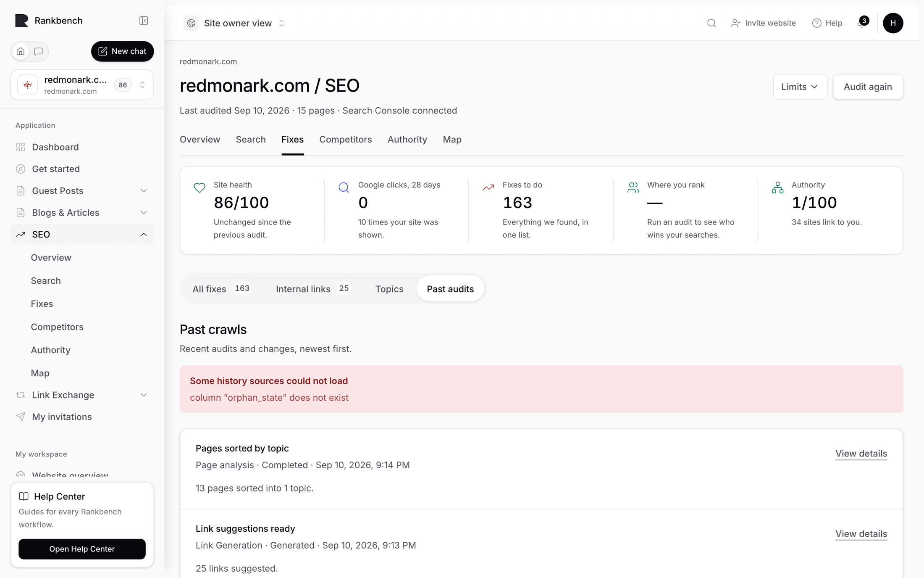Select the Site health heart icon

click(x=199, y=187)
